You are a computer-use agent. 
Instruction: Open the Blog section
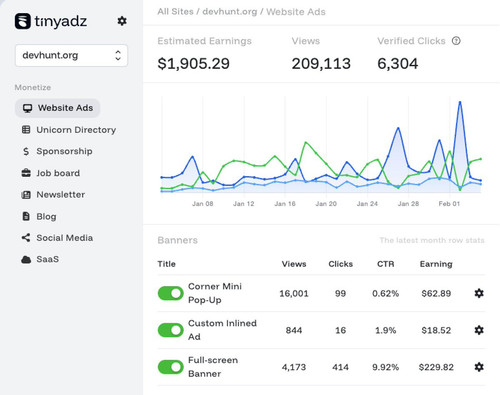pos(39,216)
